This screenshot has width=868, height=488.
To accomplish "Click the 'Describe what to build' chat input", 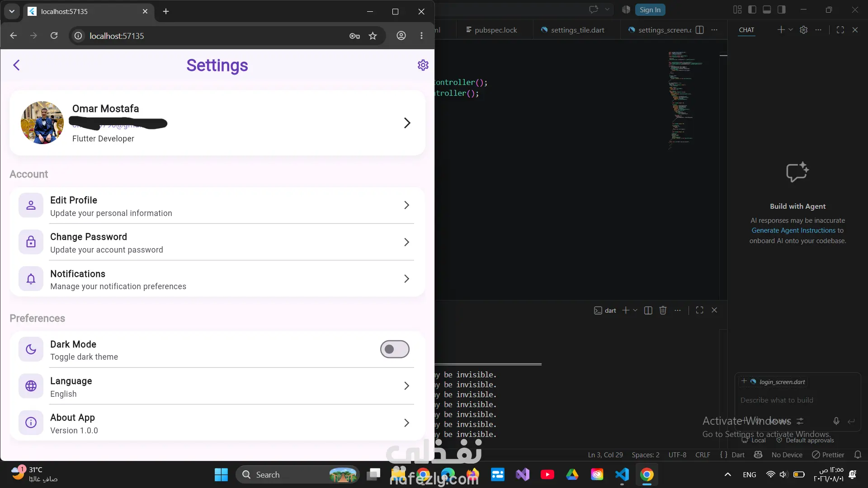I will (797, 400).
